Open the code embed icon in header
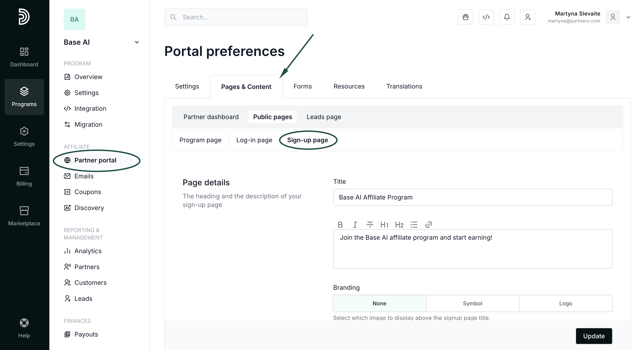 coord(486,17)
